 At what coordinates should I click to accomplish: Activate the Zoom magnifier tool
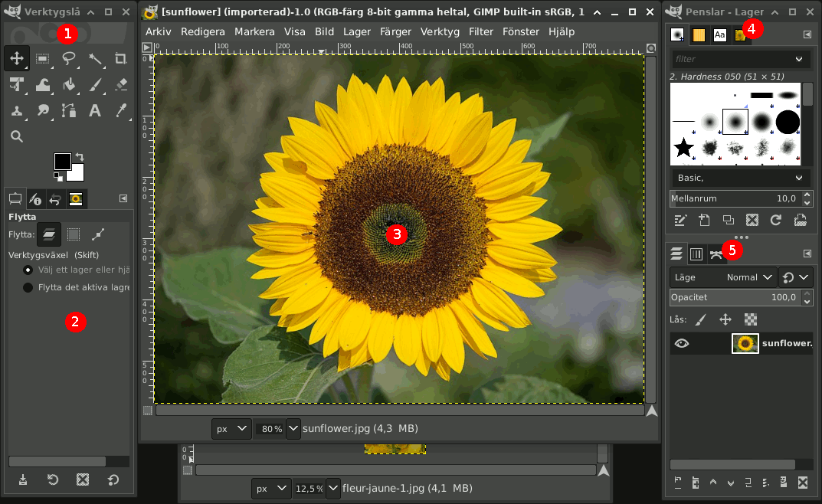[x=17, y=136]
